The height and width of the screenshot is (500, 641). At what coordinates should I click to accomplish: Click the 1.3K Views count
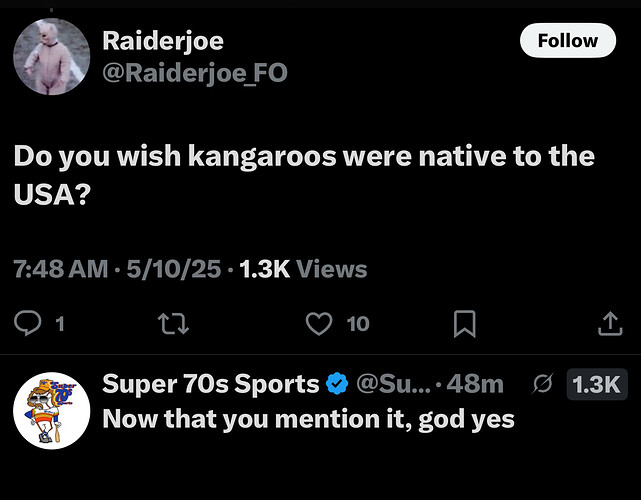[303, 269]
